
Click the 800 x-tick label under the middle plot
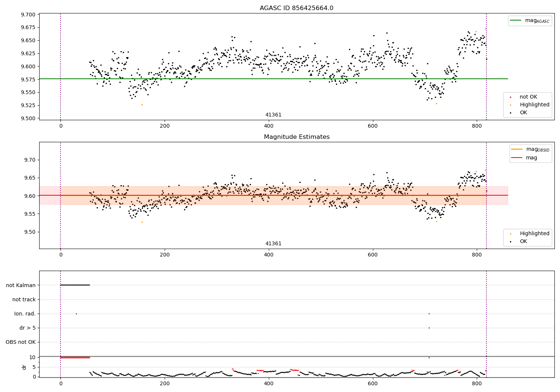point(477,255)
